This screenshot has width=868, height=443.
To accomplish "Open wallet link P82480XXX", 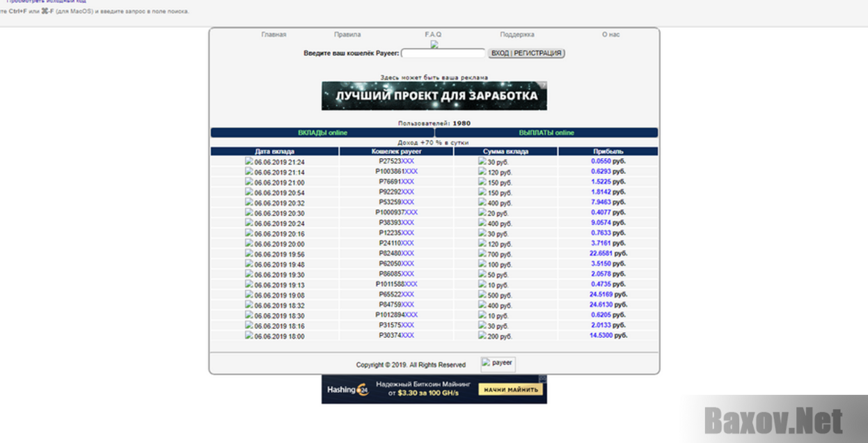I will pyautogui.click(x=397, y=254).
